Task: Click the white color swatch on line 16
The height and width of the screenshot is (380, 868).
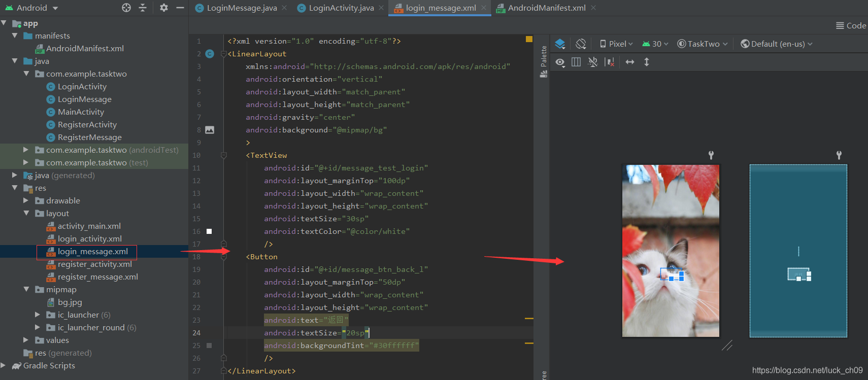Action: click(x=209, y=231)
